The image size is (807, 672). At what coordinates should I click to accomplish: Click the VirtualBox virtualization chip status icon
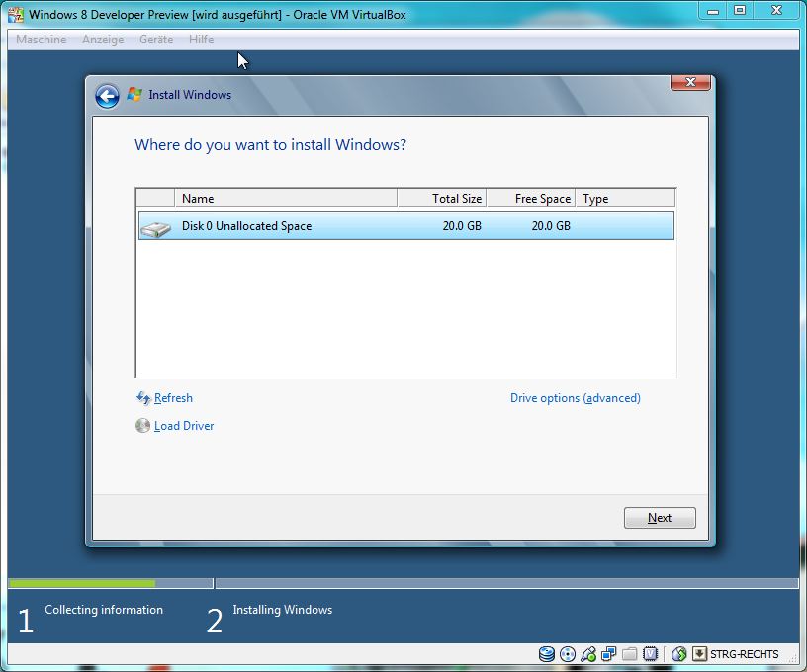tap(651, 654)
